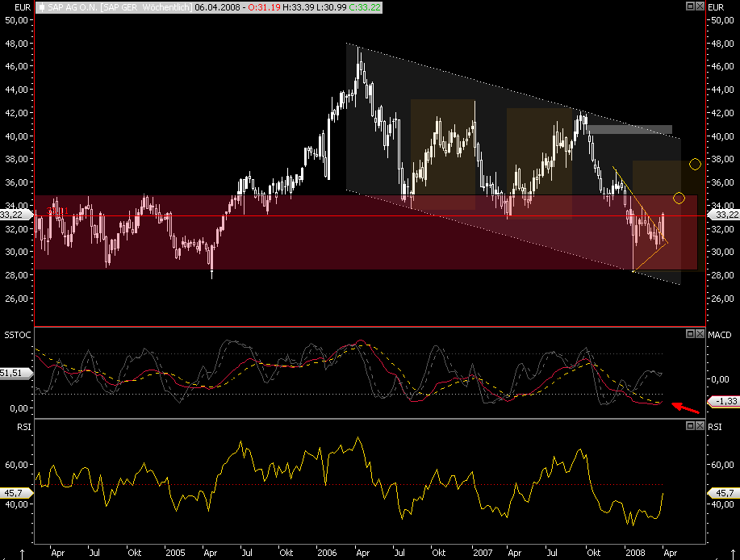The image size is (740, 560).
Task: Click the 33,22 price flag on the right axis
Action: (x=724, y=215)
